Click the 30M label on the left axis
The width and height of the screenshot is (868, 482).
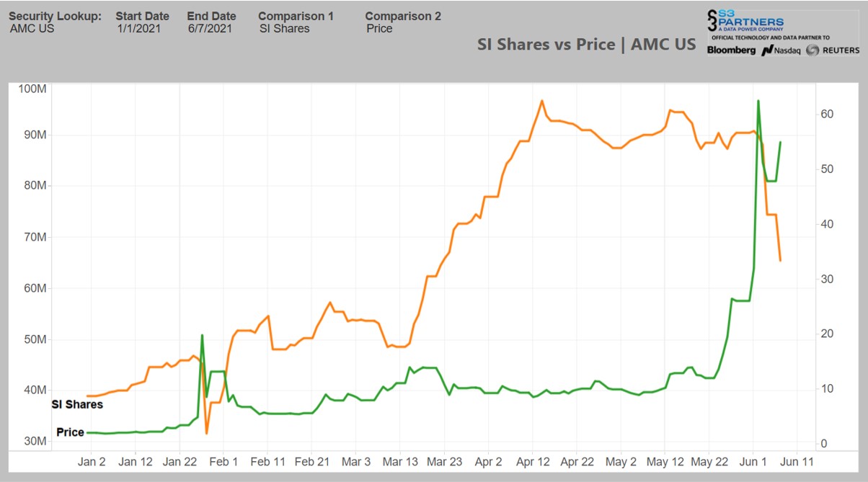tap(35, 442)
